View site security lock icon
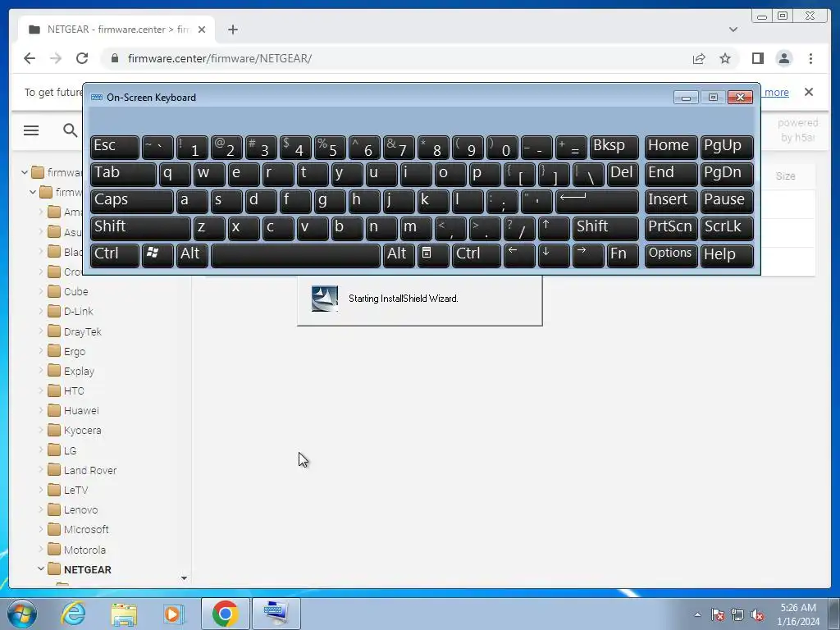Screen dimensions: 840x630 [x=115, y=58]
